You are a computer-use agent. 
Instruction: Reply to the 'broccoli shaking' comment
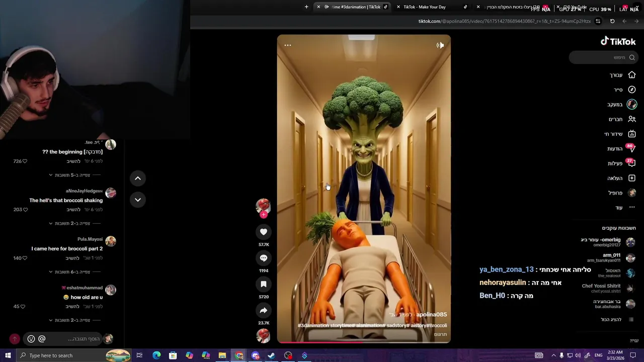[73, 210]
